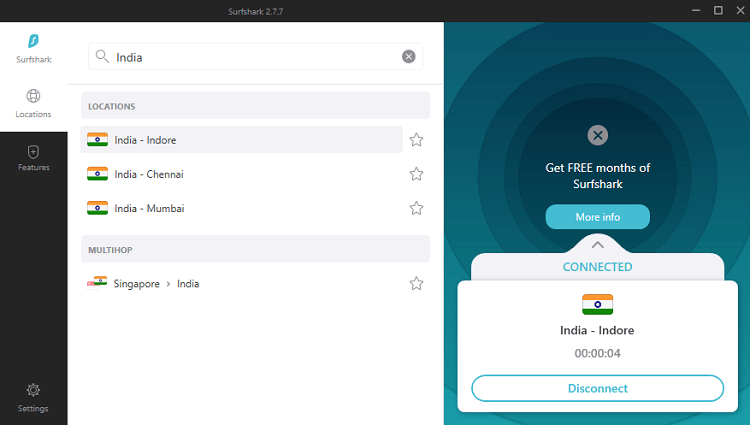This screenshot has width=750, height=425.
Task: Click Get FREE months of Surfshark text
Action: point(597,176)
